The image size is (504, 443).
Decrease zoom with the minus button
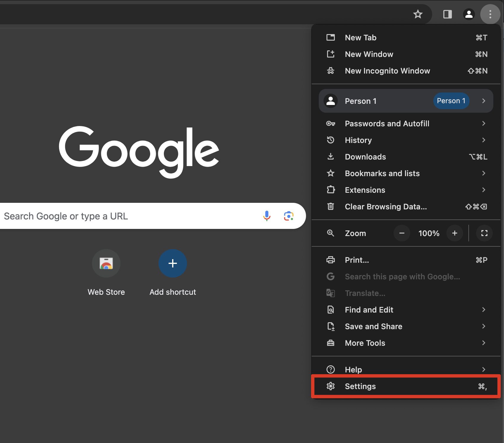click(x=402, y=233)
